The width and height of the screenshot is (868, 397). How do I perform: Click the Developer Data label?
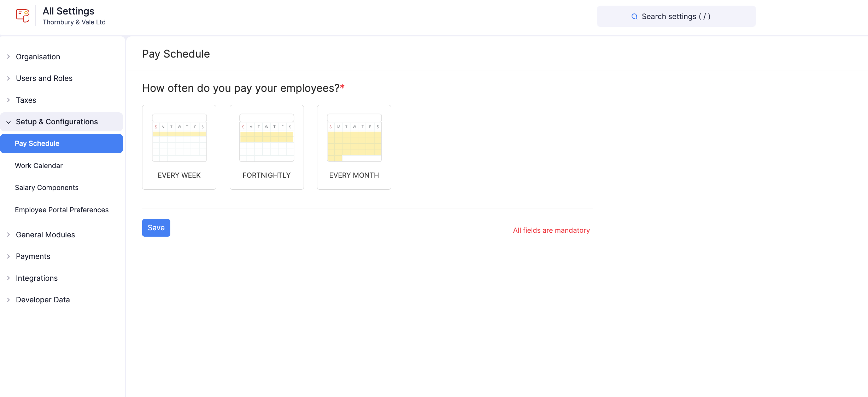43,300
